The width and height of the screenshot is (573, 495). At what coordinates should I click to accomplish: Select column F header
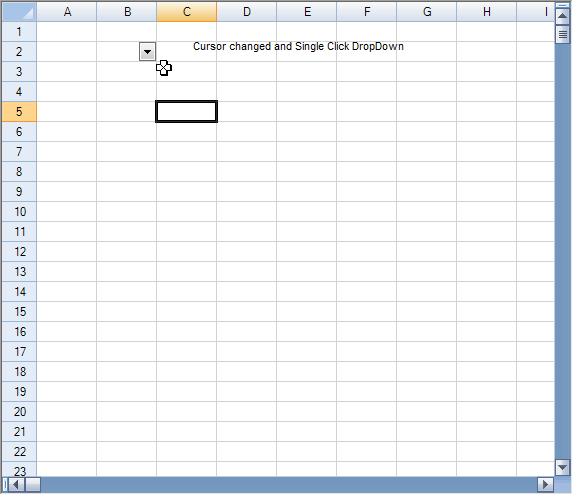(x=367, y=12)
